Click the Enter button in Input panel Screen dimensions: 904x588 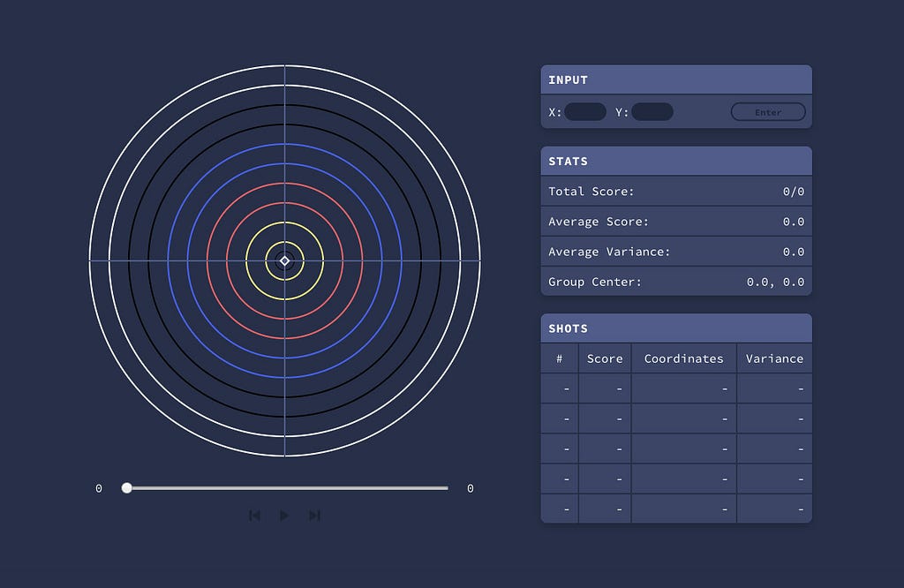(x=768, y=112)
